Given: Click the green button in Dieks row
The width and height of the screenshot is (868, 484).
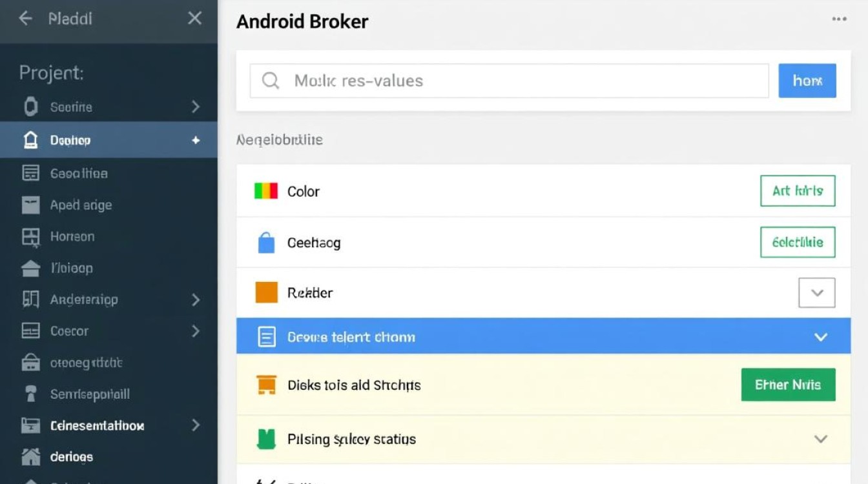Looking at the screenshot, I should [x=788, y=385].
